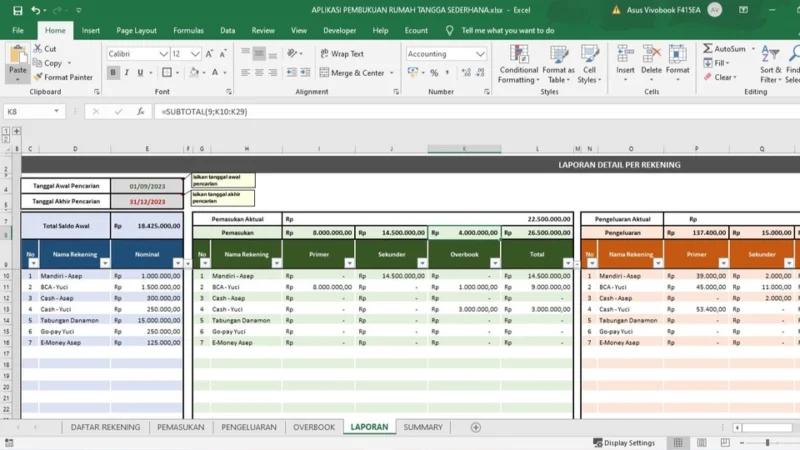Click the Insert Function fx icon
The width and height of the screenshot is (800, 450).
(140, 111)
